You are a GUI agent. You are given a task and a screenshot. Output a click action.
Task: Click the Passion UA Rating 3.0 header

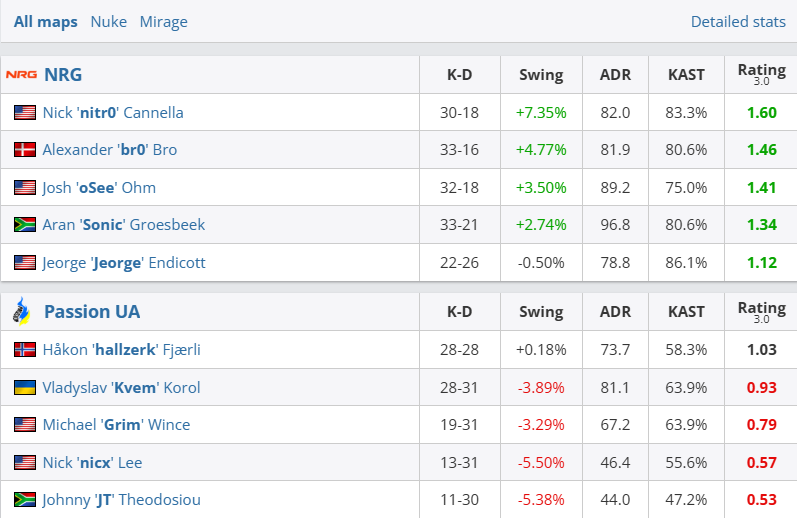tap(761, 311)
